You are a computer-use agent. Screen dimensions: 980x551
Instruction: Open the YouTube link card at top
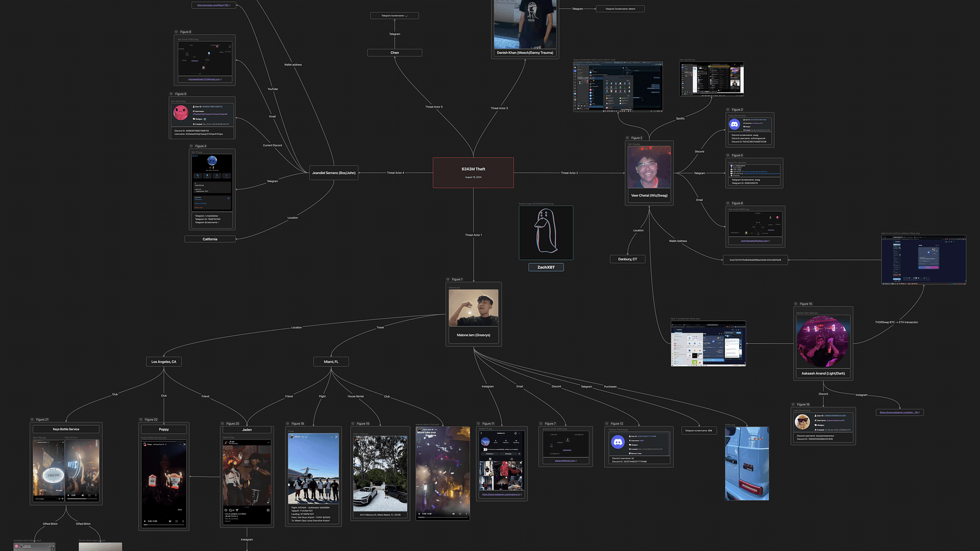point(213,5)
